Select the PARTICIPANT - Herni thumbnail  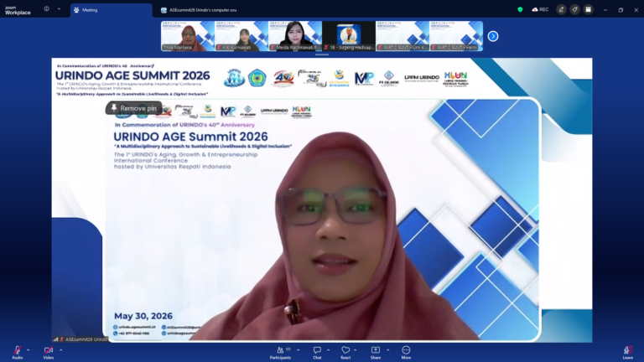456,36
